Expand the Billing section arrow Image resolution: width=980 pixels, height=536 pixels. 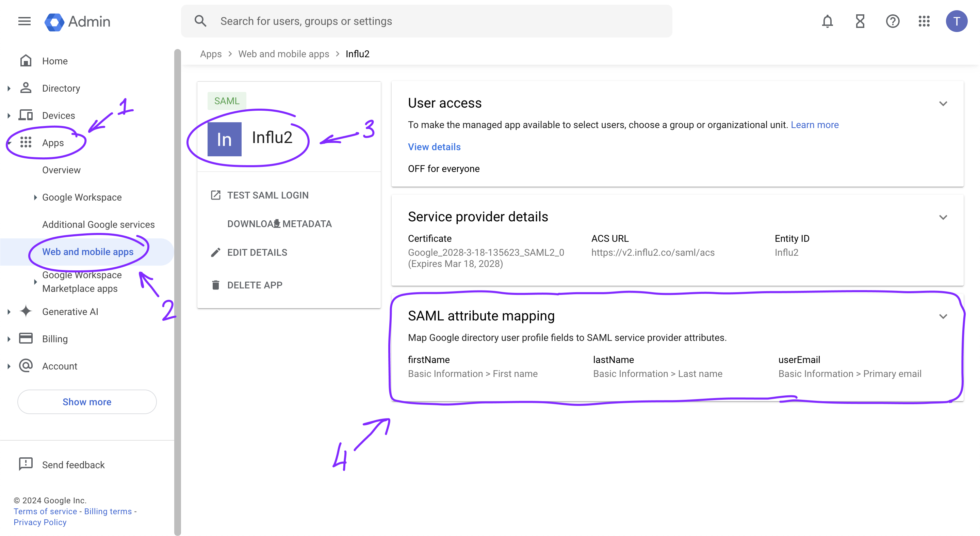[9, 339]
